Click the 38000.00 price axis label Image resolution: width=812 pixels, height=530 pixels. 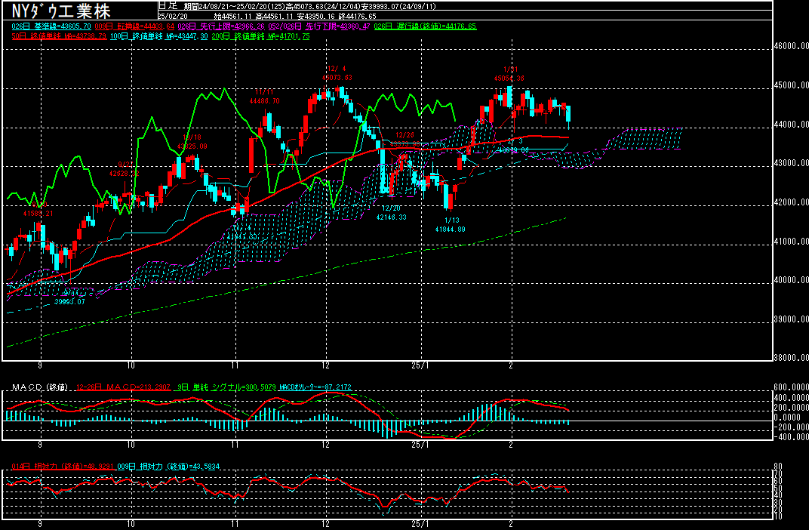792,357
